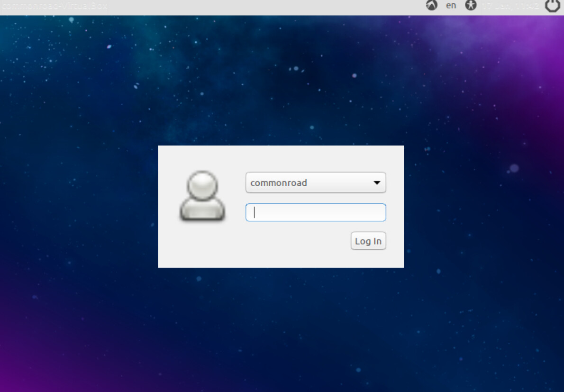Click the black arrow on username combo box
Screen dimensions: 564x392
377,183
